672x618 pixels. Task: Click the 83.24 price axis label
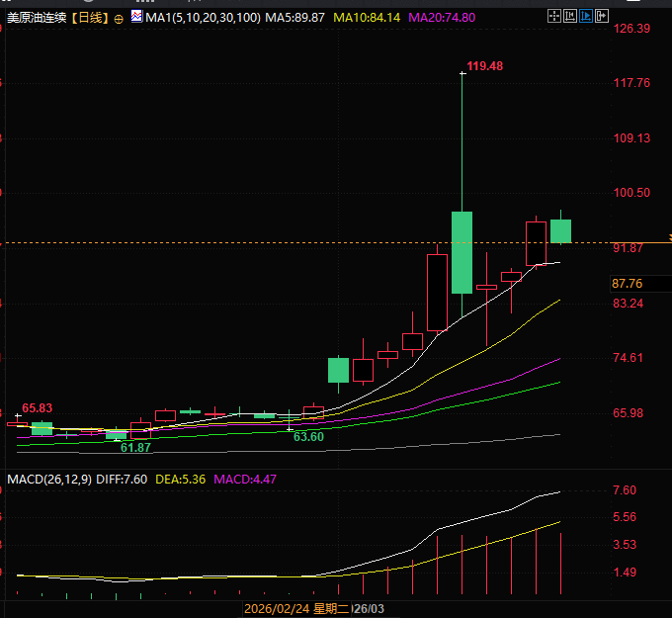629,304
